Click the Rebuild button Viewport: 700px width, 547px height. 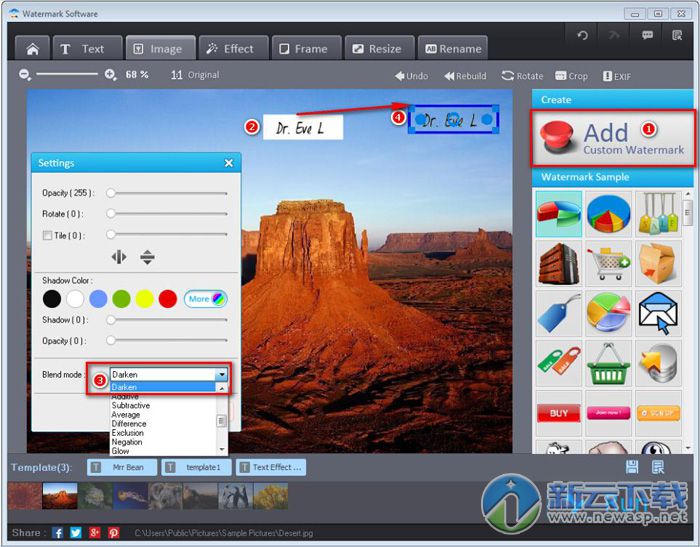(x=465, y=76)
